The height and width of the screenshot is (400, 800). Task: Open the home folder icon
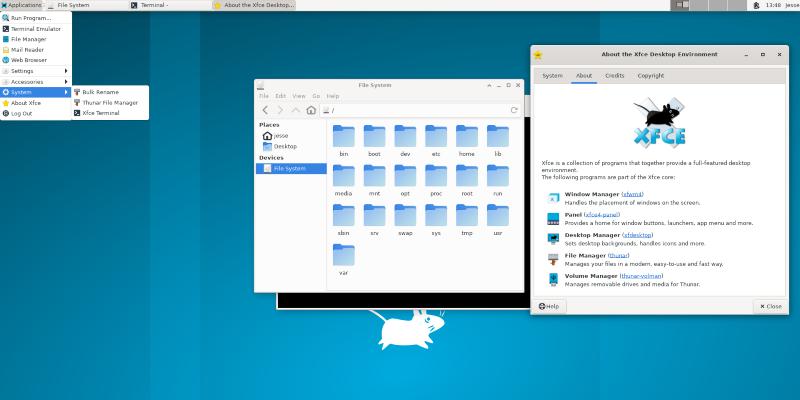coord(467,138)
